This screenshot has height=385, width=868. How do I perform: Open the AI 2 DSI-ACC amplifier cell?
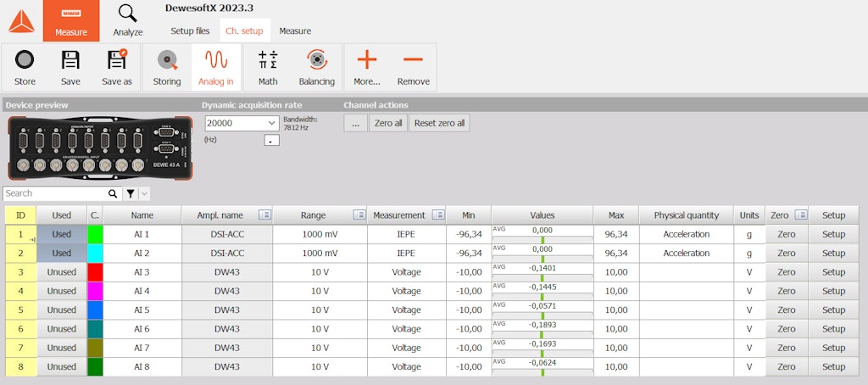coord(227,254)
